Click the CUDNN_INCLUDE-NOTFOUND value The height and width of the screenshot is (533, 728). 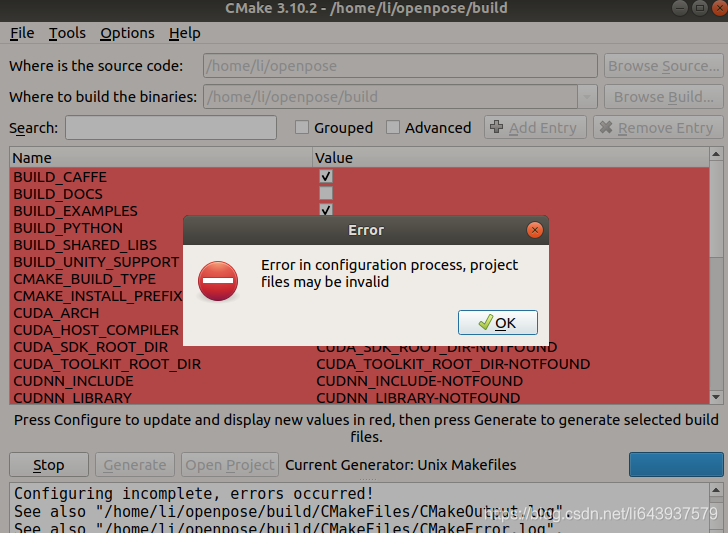pyautogui.click(x=420, y=381)
